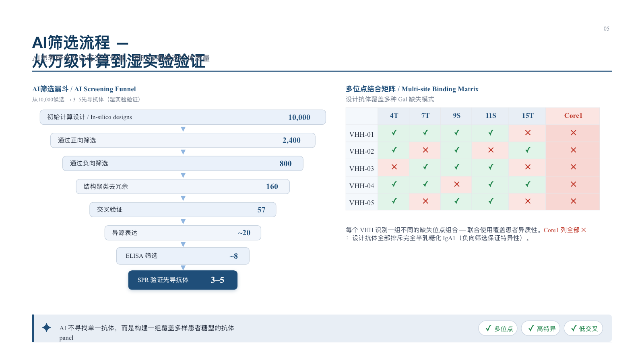Select the 15T column header
Viewport: 644px width, 362px height.
tap(528, 116)
